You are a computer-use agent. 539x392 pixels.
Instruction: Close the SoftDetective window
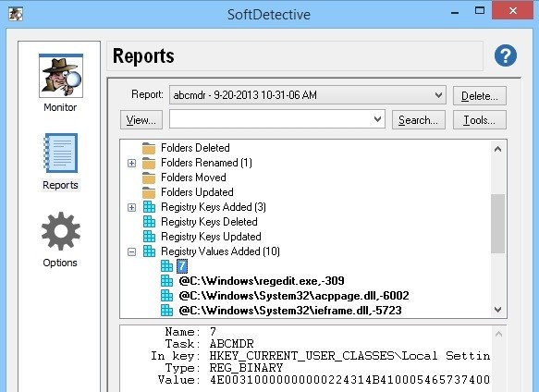pos(513,10)
